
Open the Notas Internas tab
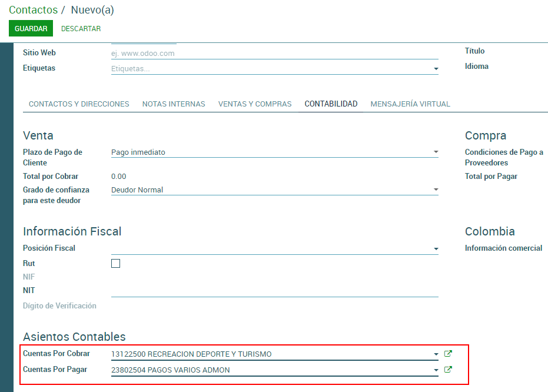[x=174, y=104]
